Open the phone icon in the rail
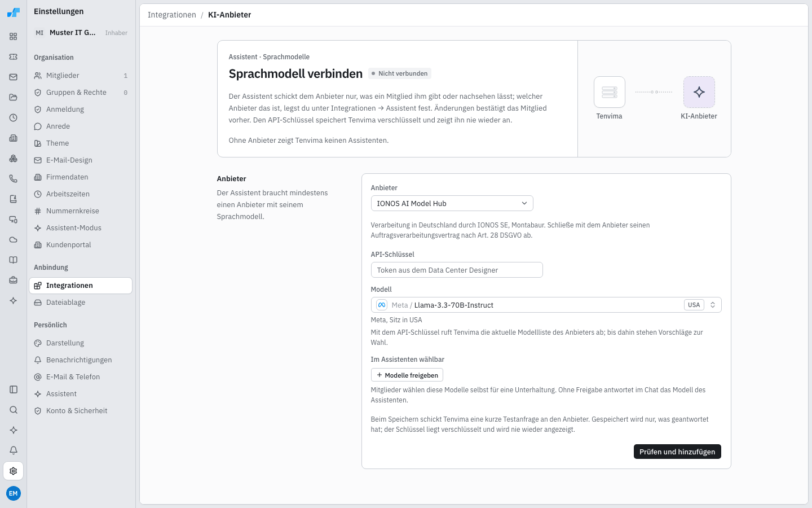 (x=14, y=179)
